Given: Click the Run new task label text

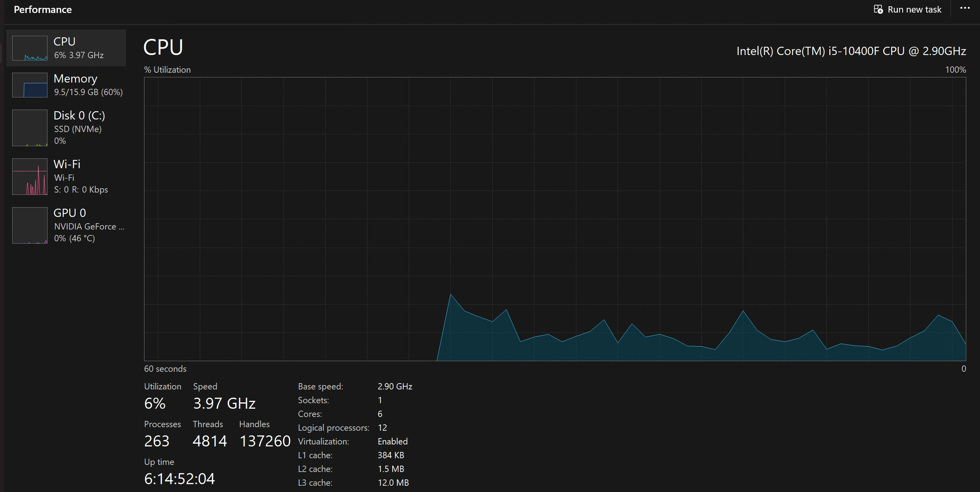Looking at the screenshot, I should point(914,9).
